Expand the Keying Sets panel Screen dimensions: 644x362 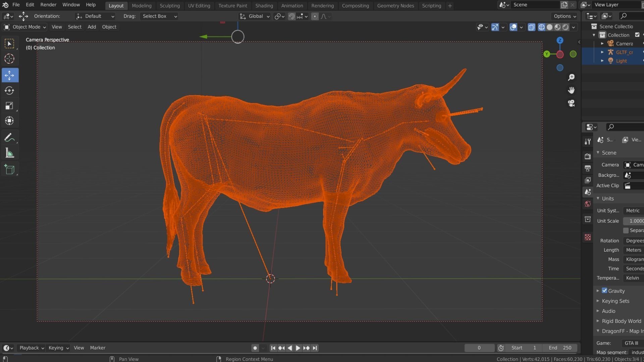point(615,301)
